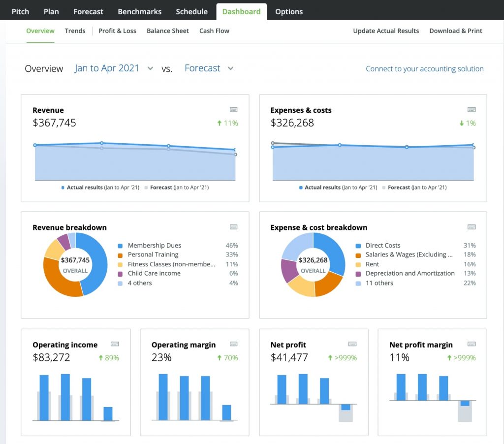The width and height of the screenshot is (504, 444).
Task: Click the 4 others light blue legend swatch
Action: (x=120, y=284)
